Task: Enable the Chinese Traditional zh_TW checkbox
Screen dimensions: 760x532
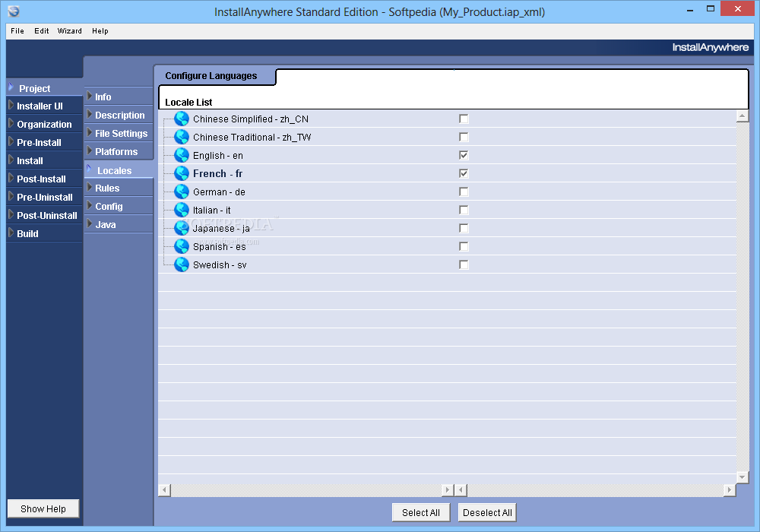Action: tap(464, 137)
